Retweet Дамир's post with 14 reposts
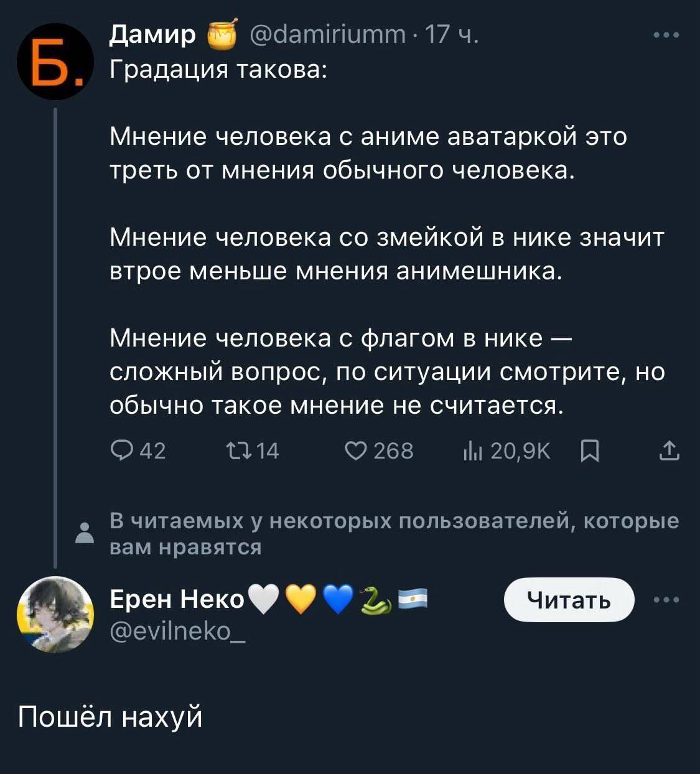Screen dimensions: 700x774 236,450
